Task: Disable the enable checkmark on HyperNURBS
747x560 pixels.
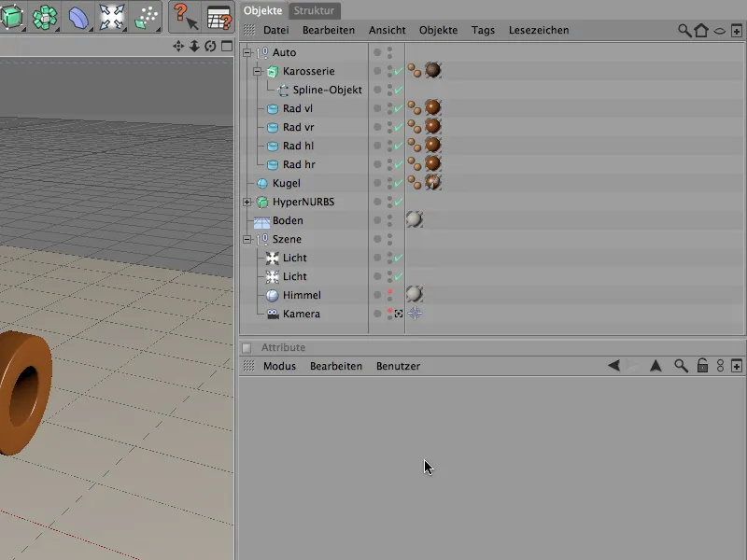Action: (399, 202)
